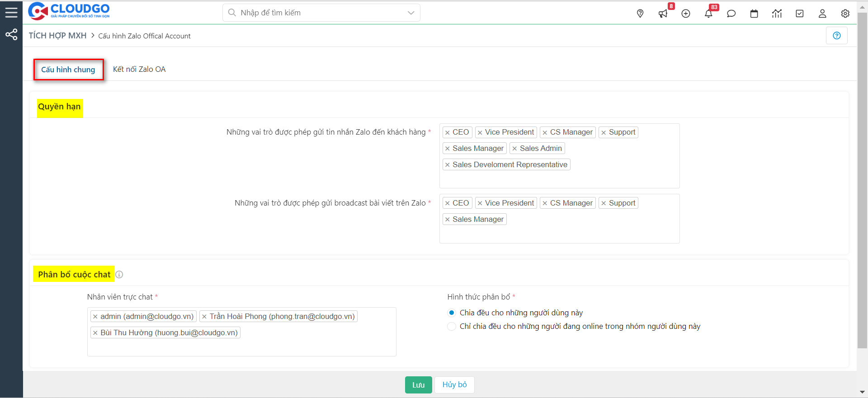The image size is (868, 398).
Task: Select 'Chỉ chia đều cho những người đang online' option
Action: point(452,326)
